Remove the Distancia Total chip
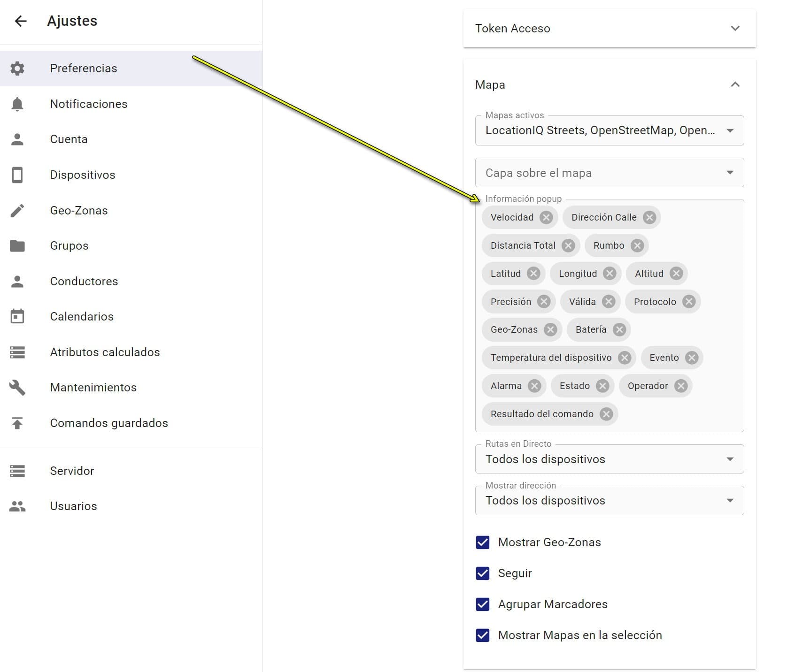 pos(568,245)
